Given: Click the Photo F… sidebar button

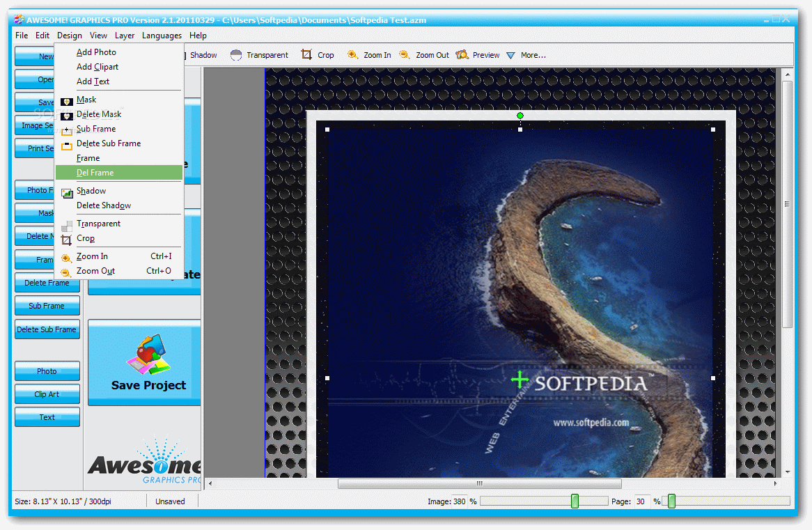Looking at the screenshot, I should click(34, 190).
